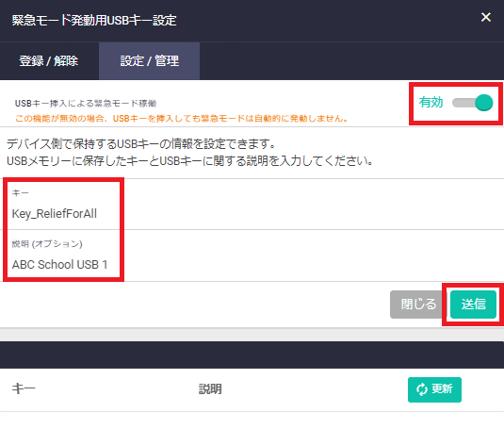This screenshot has width=504, height=429.
Task: Click the circular arrows refresh icon
Action: tap(421, 389)
